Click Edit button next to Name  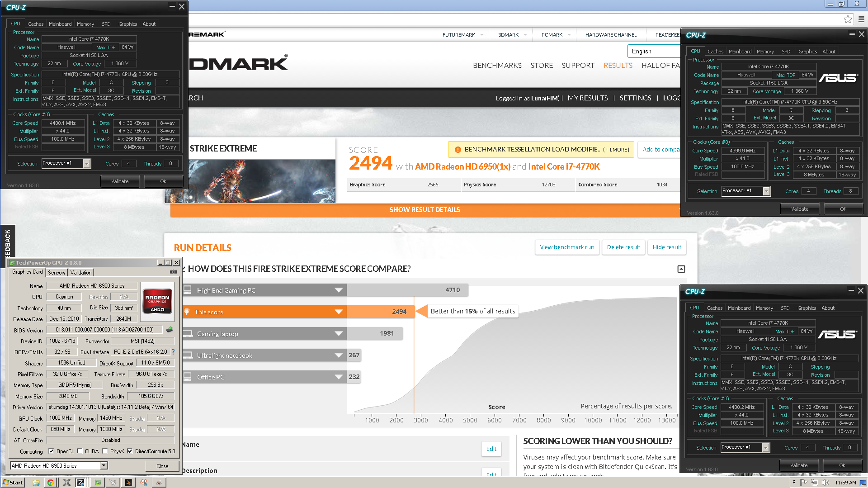tap(491, 449)
